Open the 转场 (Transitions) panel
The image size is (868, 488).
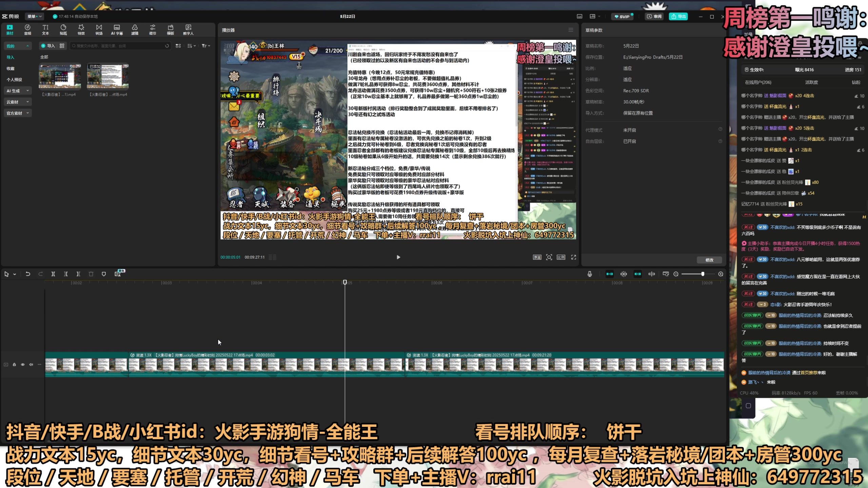(x=99, y=30)
